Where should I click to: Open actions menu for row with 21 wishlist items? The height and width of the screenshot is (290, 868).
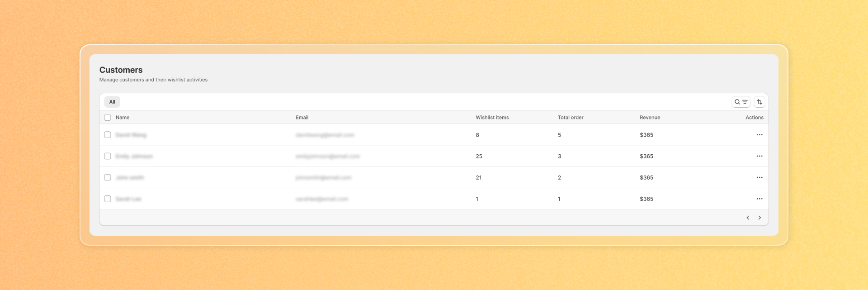(x=759, y=177)
